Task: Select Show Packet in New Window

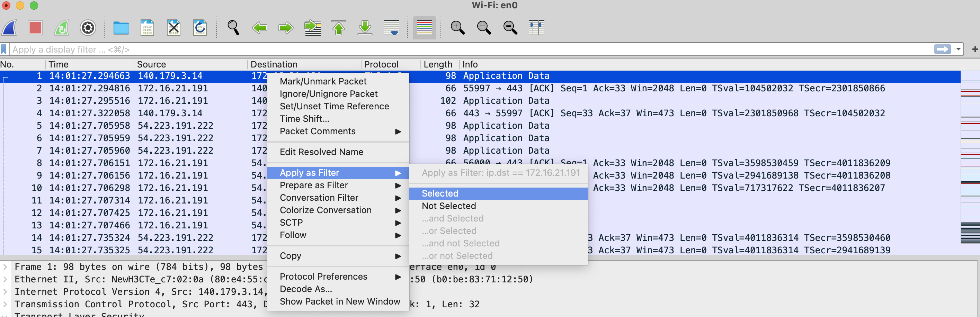Action: click(x=338, y=301)
